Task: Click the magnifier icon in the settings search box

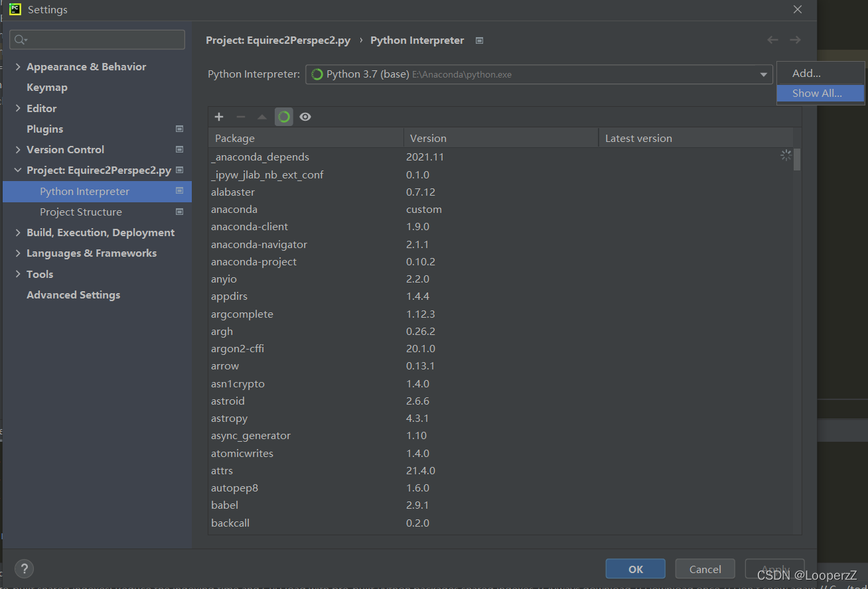Action: [x=21, y=40]
